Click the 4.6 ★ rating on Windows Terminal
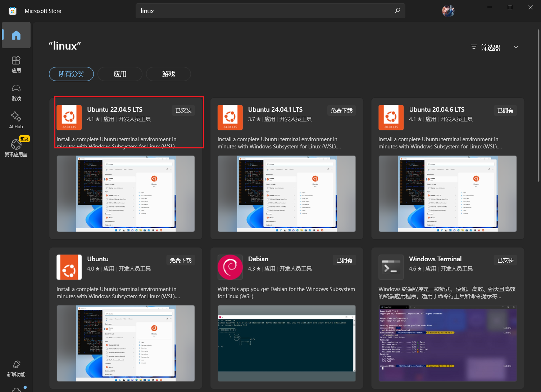Viewport: 541px width, 392px height. coord(415,269)
